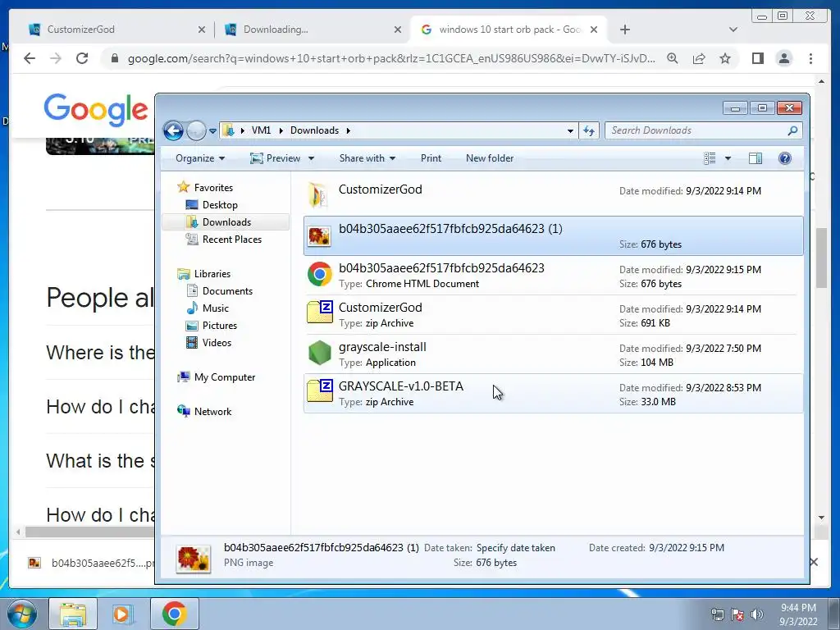This screenshot has height=630, width=840.
Task: Open the Music library
Action: click(216, 308)
